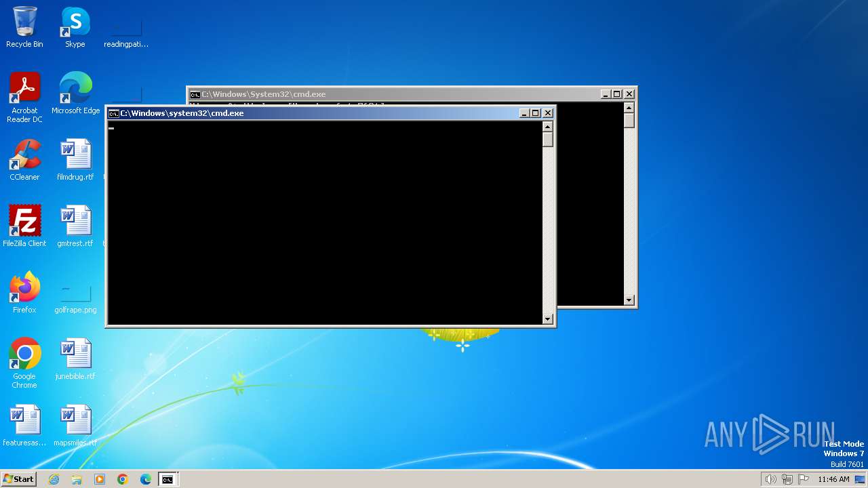This screenshot has width=868, height=488.
Task: Launch Skype from the desktop
Action: coord(75,27)
